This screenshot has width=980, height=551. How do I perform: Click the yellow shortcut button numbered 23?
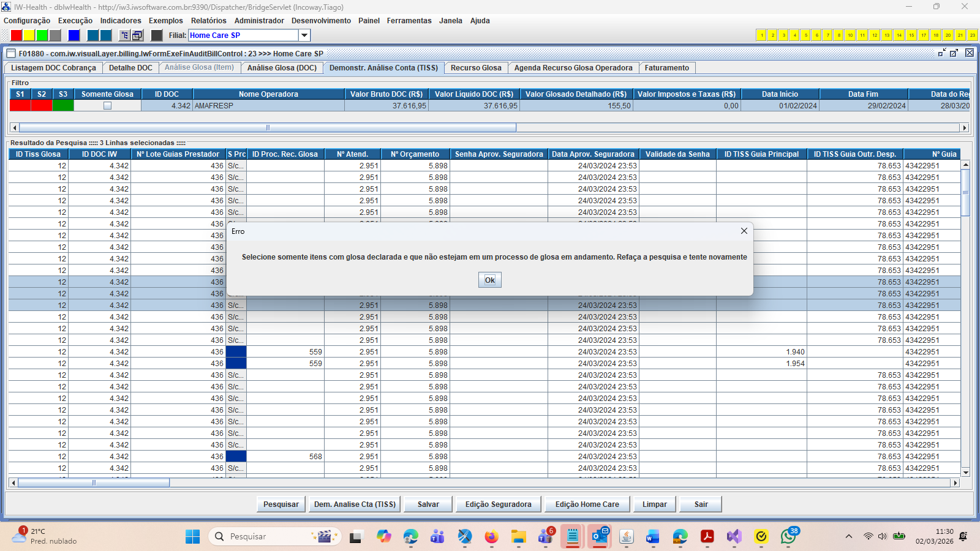pyautogui.click(x=972, y=36)
